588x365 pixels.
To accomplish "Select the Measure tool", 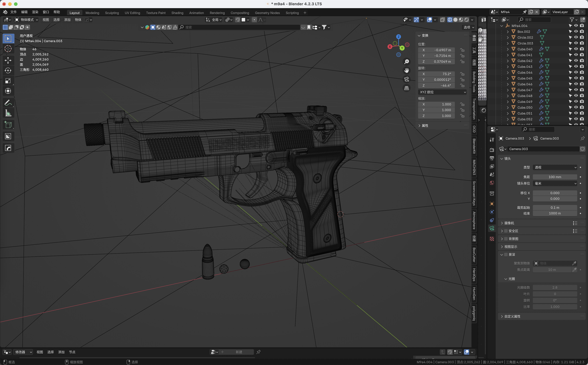I will [x=8, y=113].
